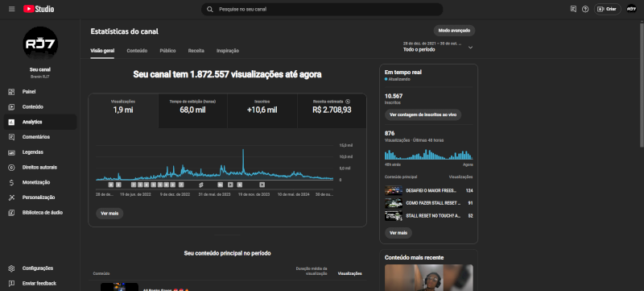This screenshot has height=291, width=644.
Task: Click the Conteúdo mais recente video thumbnail
Action: click(429, 277)
